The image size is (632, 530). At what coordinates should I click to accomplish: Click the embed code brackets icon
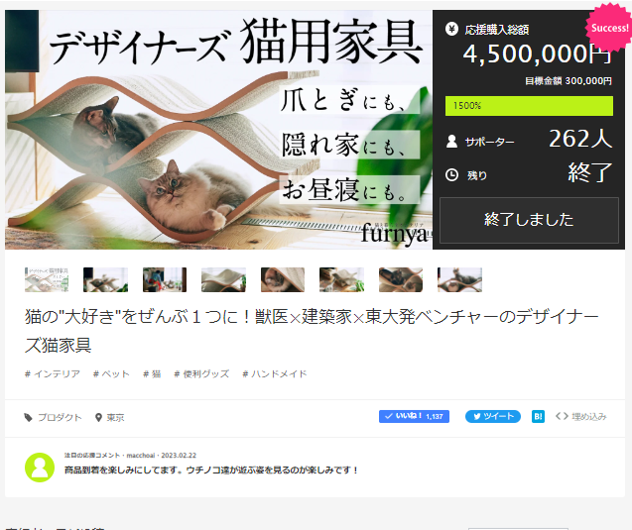point(561,416)
